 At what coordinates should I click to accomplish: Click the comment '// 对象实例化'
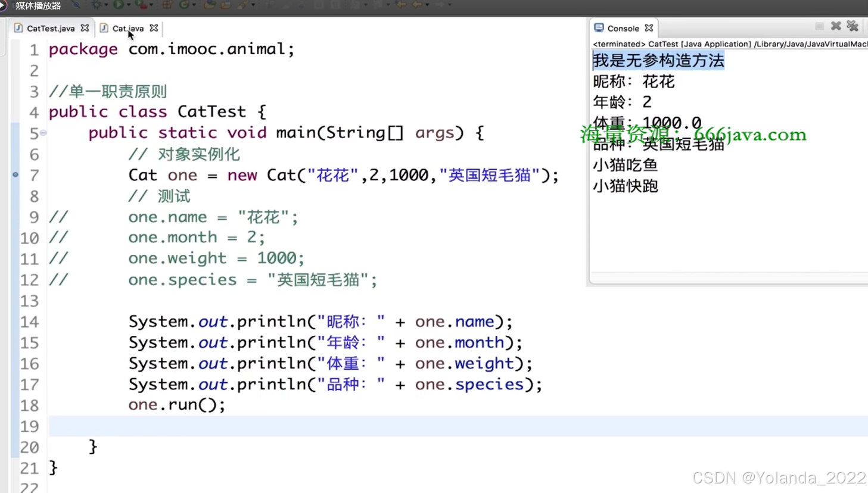click(184, 154)
